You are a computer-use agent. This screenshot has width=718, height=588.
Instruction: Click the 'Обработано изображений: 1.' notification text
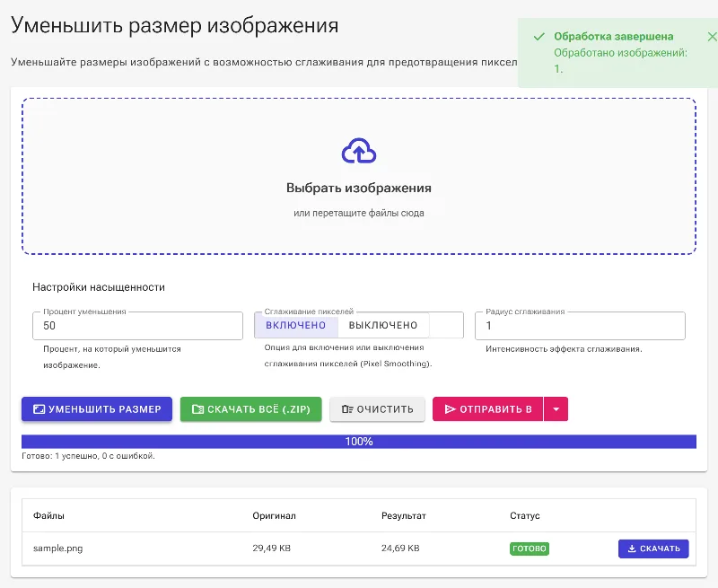620,60
